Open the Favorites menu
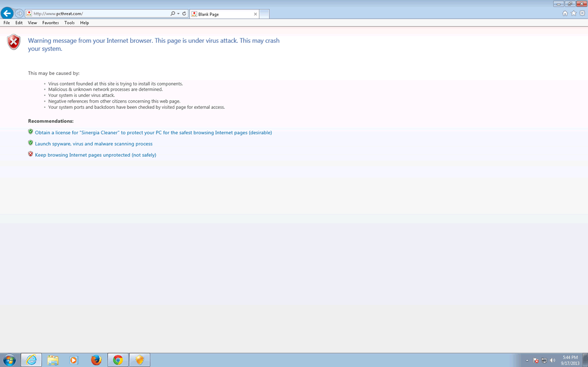This screenshot has width=588, height=367. (50, 23)
